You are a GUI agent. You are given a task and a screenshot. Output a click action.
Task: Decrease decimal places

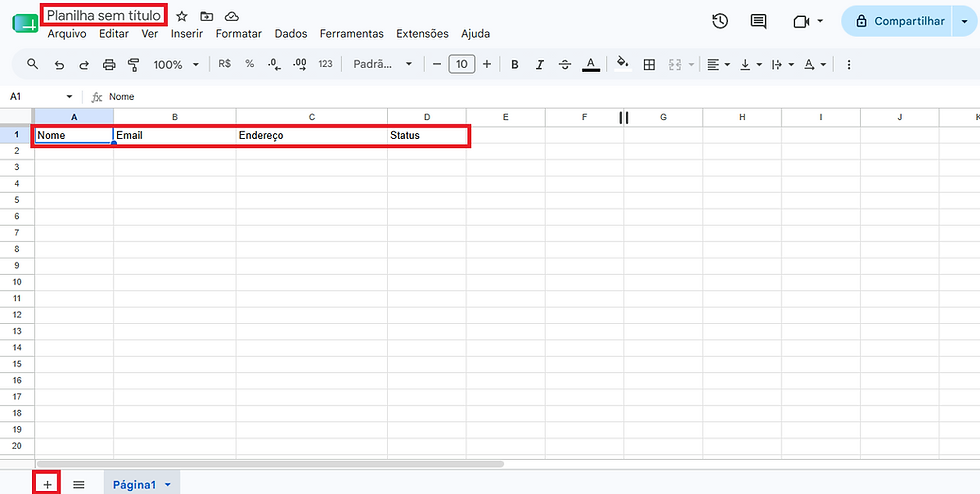pos(274,64)
